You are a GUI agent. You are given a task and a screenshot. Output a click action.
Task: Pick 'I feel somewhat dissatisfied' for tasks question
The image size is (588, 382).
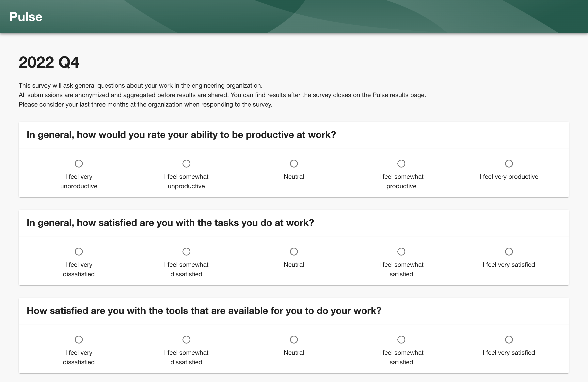pos(186,251)
